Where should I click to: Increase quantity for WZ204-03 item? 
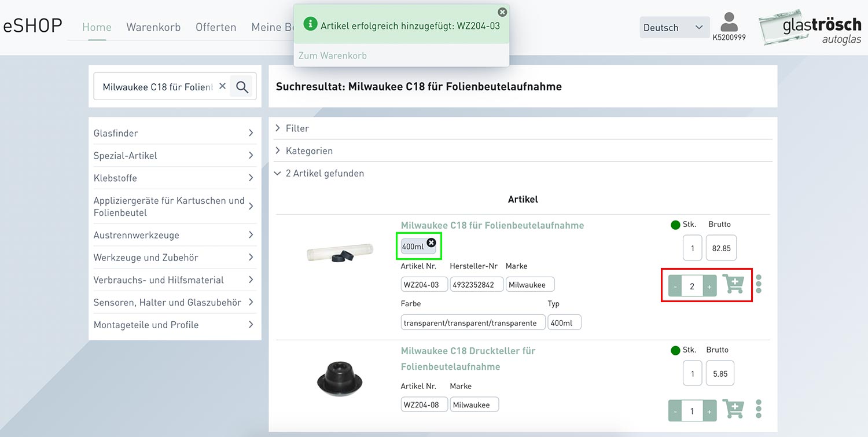click(709, 286)
